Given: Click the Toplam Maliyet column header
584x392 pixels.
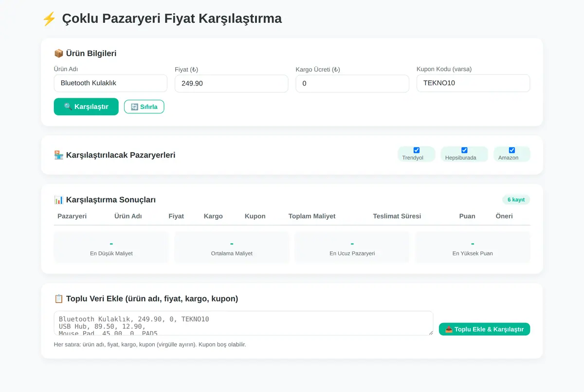Looking at the screenshot, I should click(x=312, y=216).
